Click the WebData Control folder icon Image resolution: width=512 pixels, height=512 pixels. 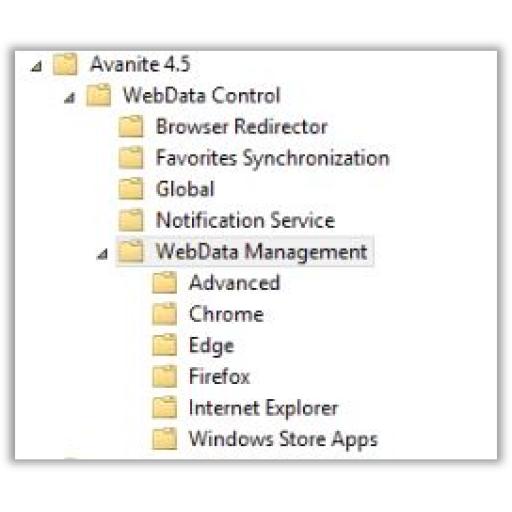(x=98, y=95)
